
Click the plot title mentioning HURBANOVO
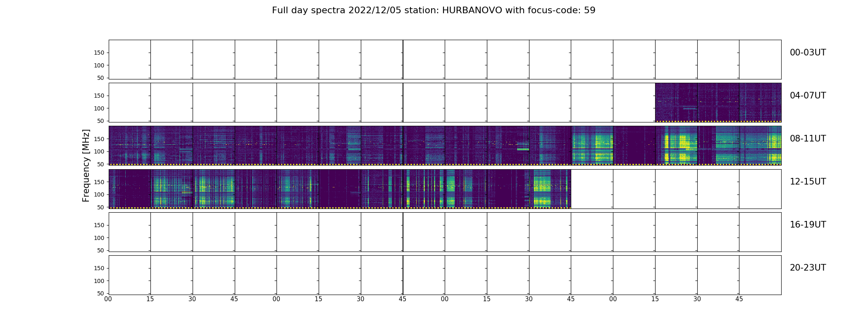pyautogui.click(x=434, y=10)
